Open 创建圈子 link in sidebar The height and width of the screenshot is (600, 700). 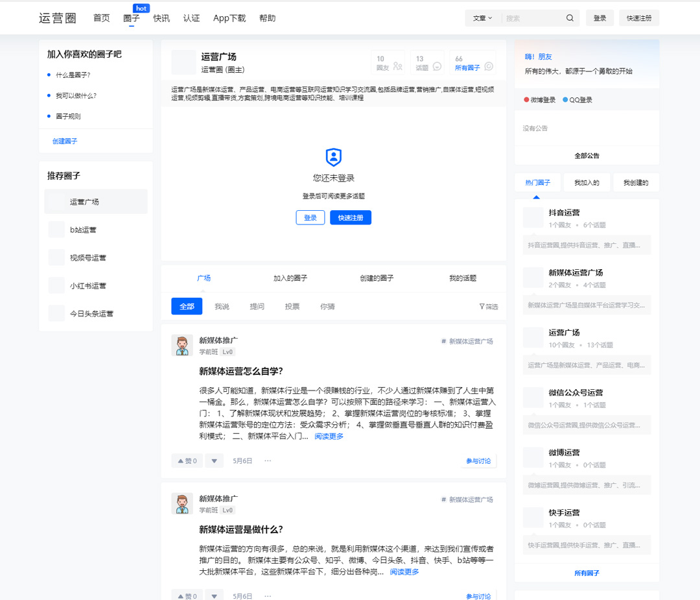click(64, 141)
